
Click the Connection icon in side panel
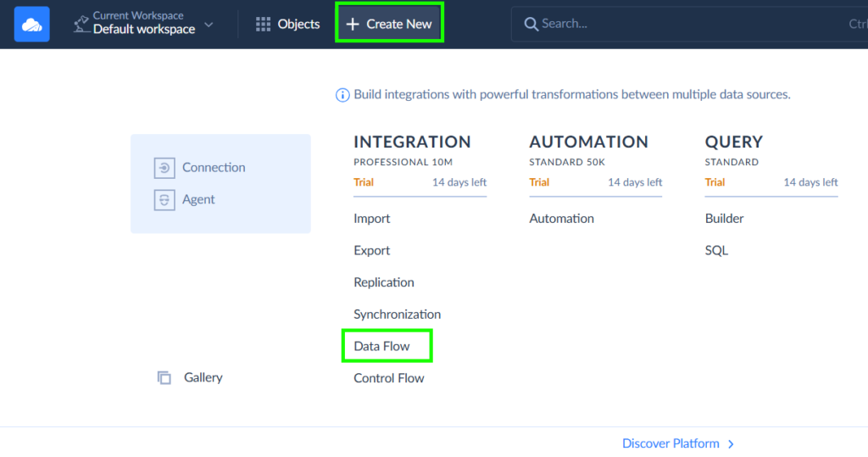tap(164, 168)
